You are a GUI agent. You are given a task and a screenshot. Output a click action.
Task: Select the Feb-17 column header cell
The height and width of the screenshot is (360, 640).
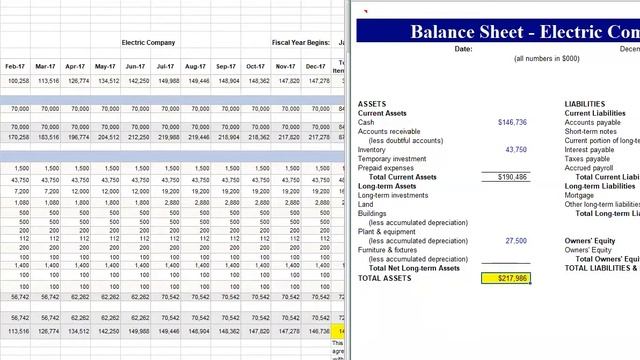[x=15, y=67]
